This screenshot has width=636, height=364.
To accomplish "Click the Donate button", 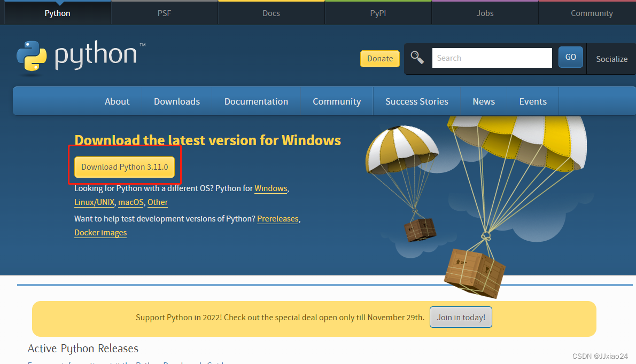I will pyautogui.click(x=380, y=58).
